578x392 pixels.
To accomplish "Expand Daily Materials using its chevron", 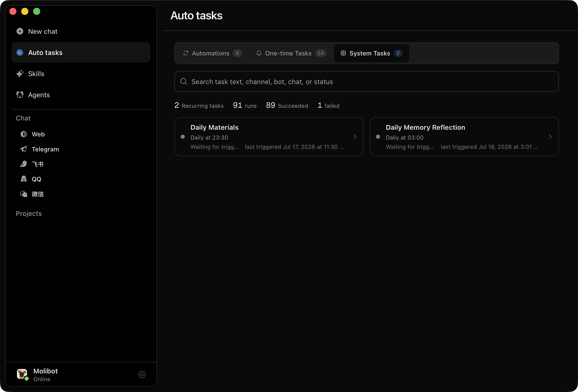I will coord(355,137).
